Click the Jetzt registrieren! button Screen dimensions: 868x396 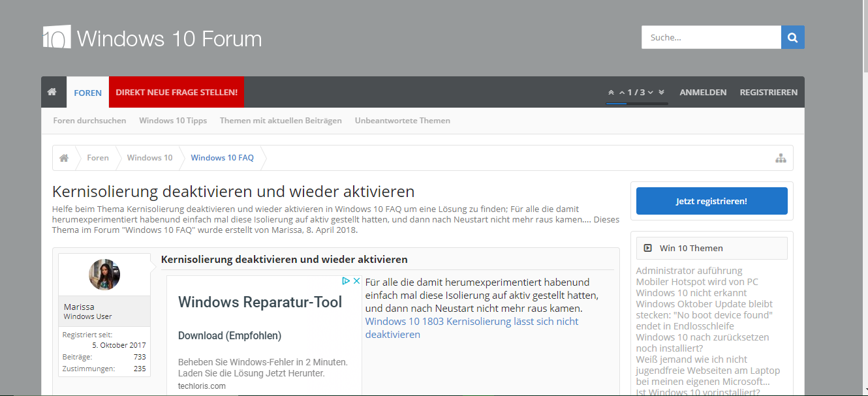[711, 201]
